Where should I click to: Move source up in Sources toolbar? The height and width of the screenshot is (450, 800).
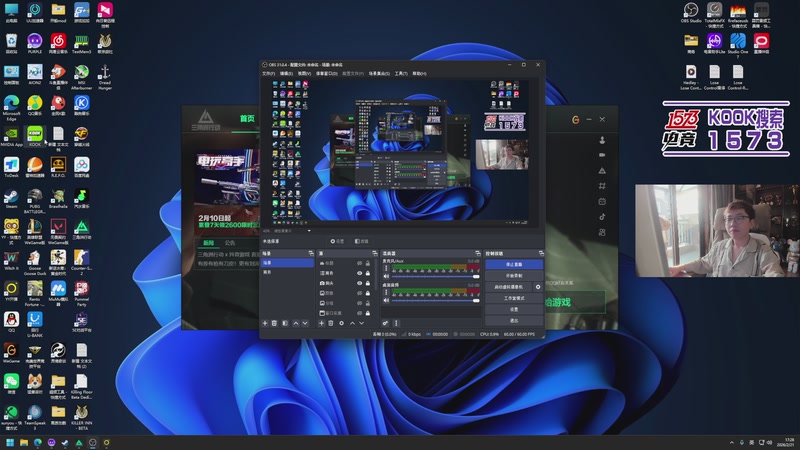pyautogui.click(x=353, y=323)
